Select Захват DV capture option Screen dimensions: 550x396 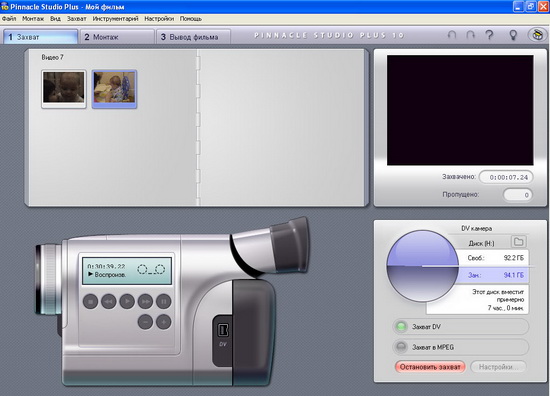pos(460,327)
